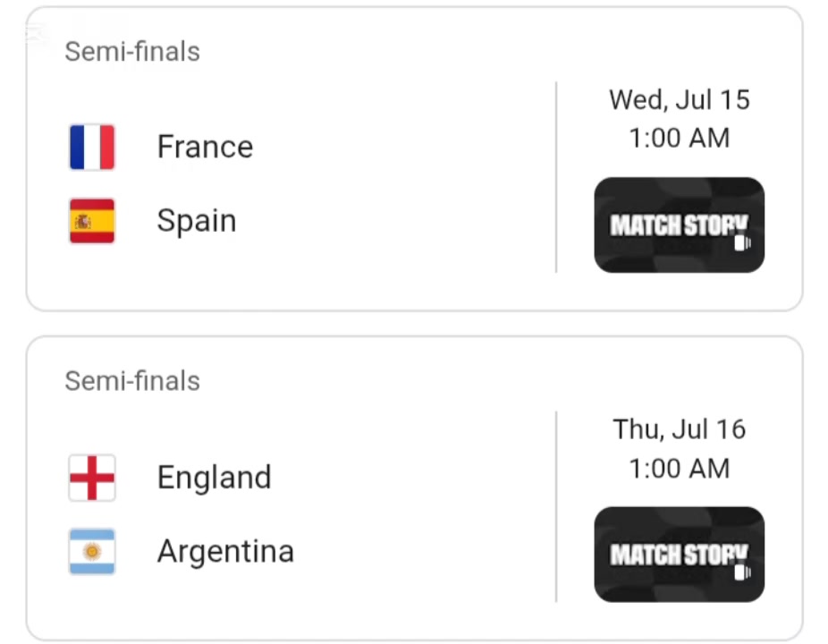This screenshot has height=644, width=828.
Task: Click the England flag icon
Action: [x=92, y=478]
